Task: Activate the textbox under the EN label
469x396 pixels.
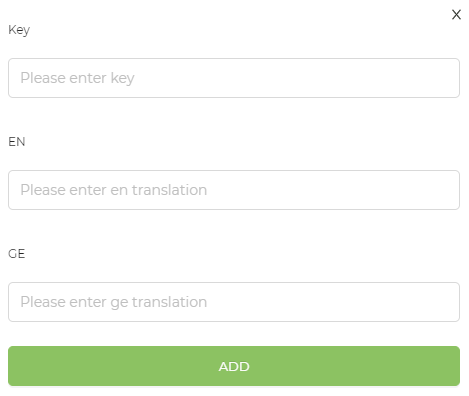Action: 234,190
